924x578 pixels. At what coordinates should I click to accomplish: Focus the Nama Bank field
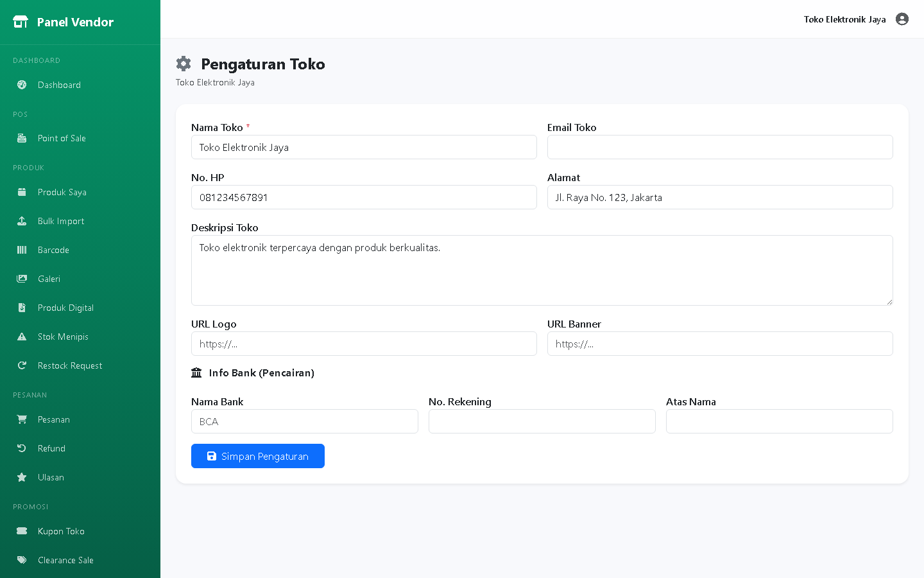pyautogui.click(x=305, y=421)
